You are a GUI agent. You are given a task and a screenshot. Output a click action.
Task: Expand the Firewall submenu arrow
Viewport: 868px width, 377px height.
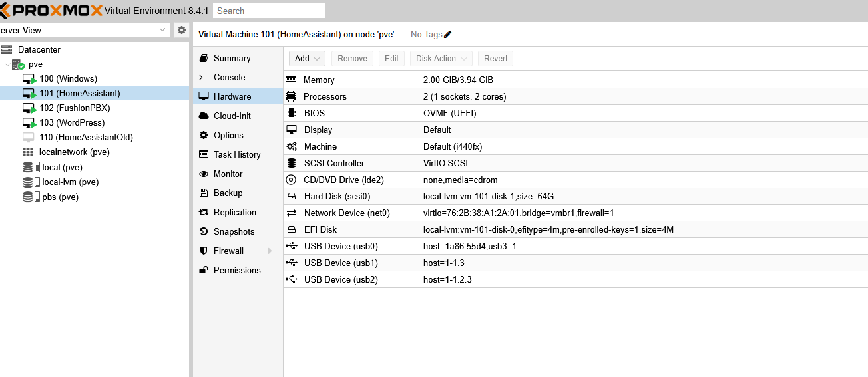tap(270, 251)
